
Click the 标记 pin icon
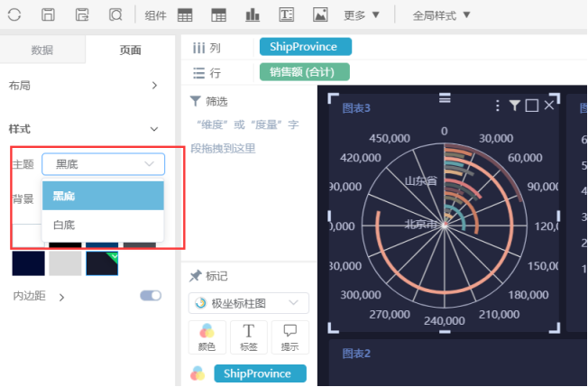pos(196,276)
